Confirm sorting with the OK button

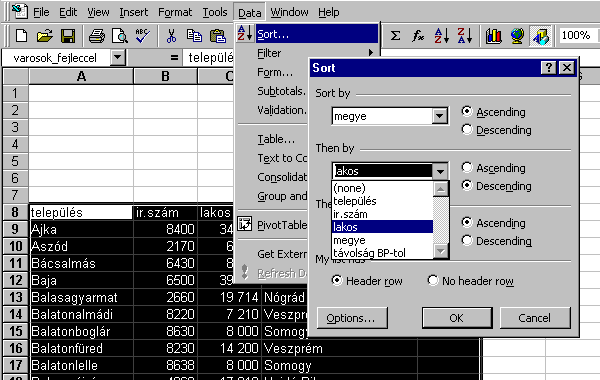pyautogui.click(x=457, y=318)
